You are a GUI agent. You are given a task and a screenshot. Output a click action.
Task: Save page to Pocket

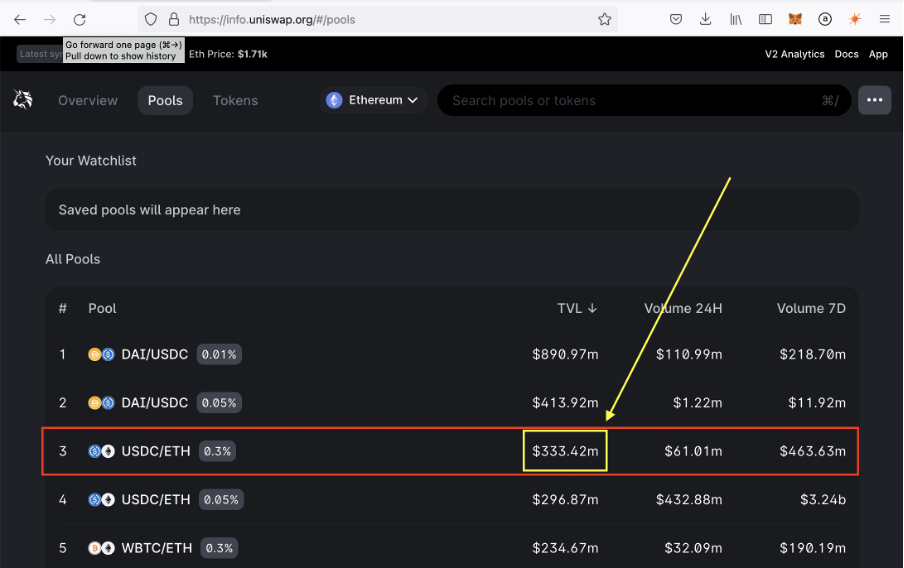point(676,20)
